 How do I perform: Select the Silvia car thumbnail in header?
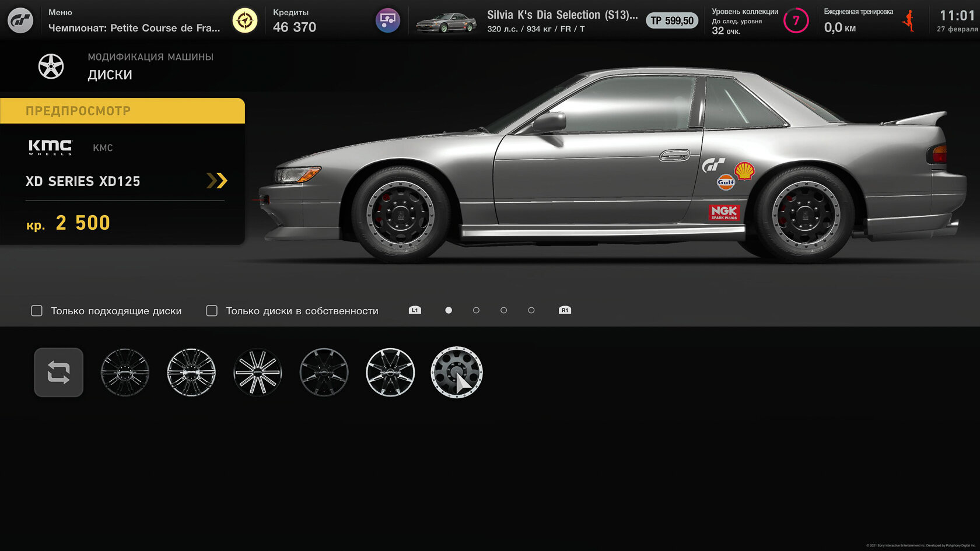(x=446, y=22)
